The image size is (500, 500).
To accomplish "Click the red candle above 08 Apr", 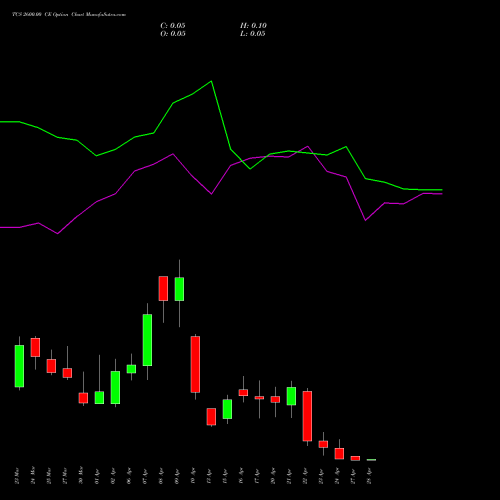I will (163, 288).
